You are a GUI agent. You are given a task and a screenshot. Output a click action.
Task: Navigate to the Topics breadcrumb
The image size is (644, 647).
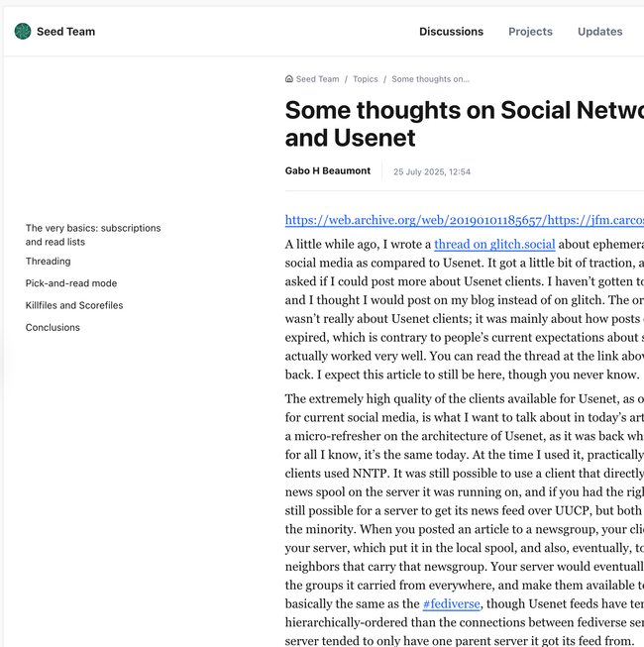pos(366,79)
